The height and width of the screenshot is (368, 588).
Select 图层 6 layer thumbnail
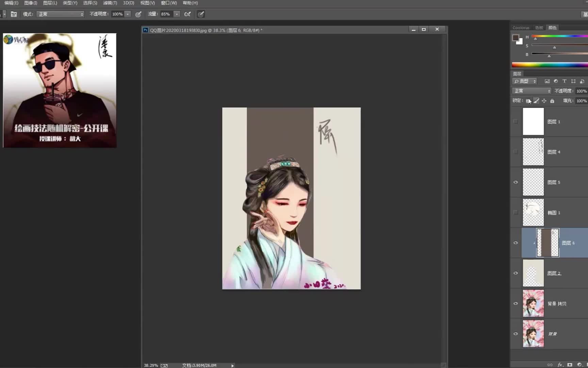point(548,243)
